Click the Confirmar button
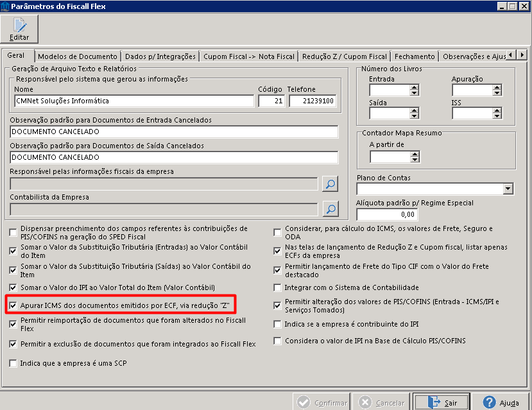The width and height of the screenshot is (532, 410). coord(322,402)
